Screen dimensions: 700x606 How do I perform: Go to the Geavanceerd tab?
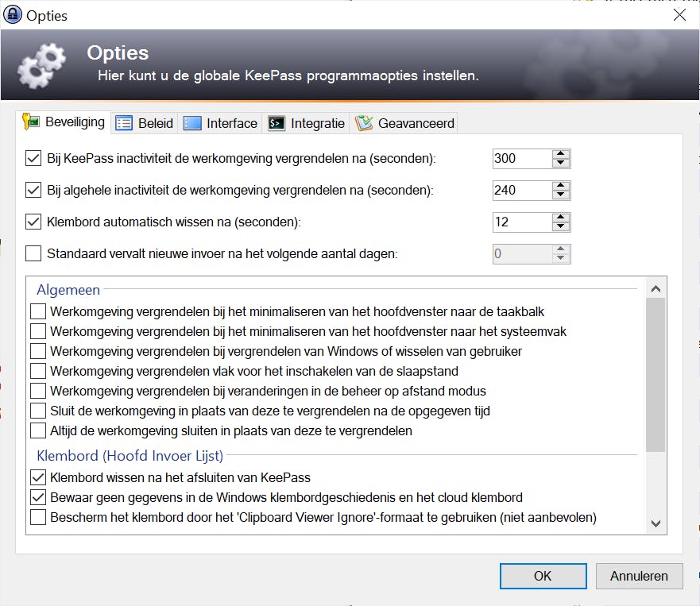tap(405, 123)
